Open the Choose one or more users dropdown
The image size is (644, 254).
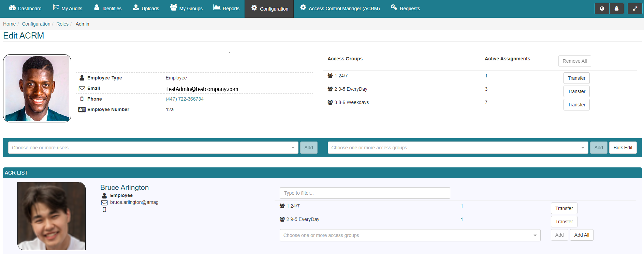(153, 148)
